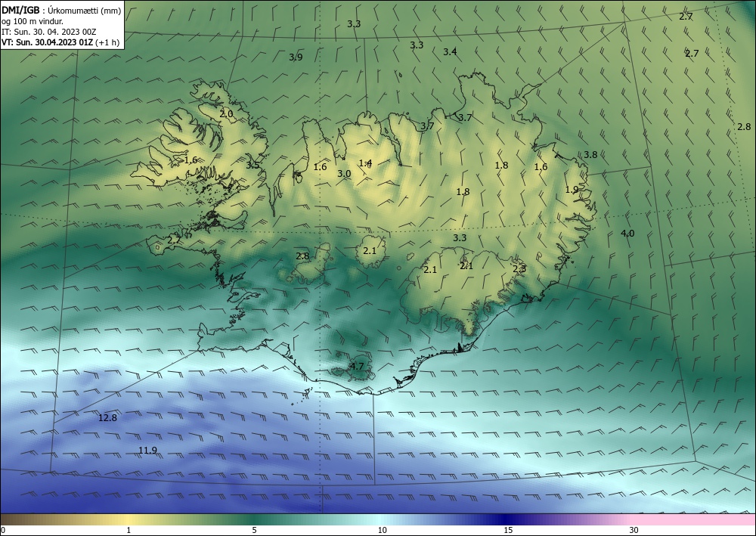Click the 'IT: Sun. 30. 04. 2023 00Z' line
Viewport: 756px width, 536px height.
[x=48, y=32]
